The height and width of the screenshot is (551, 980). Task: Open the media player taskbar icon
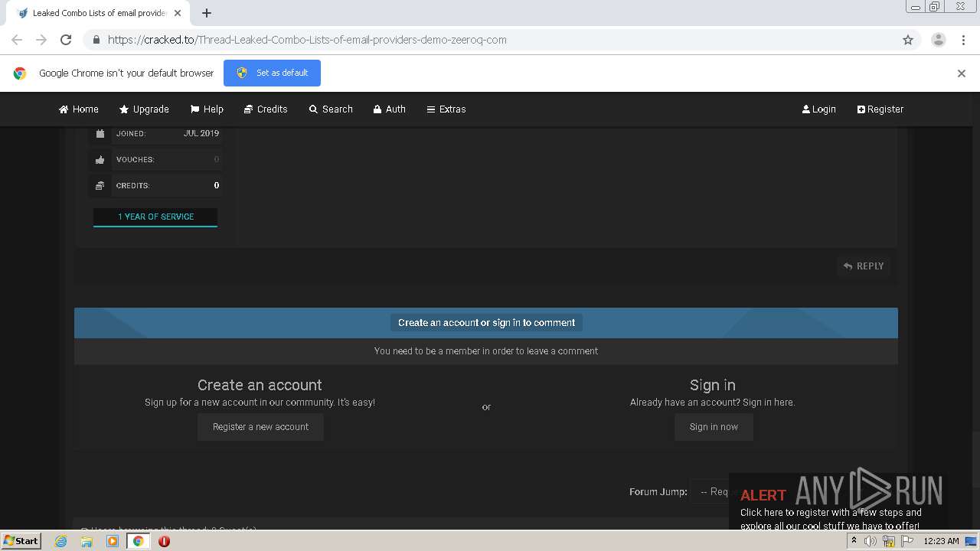(113, 541)
